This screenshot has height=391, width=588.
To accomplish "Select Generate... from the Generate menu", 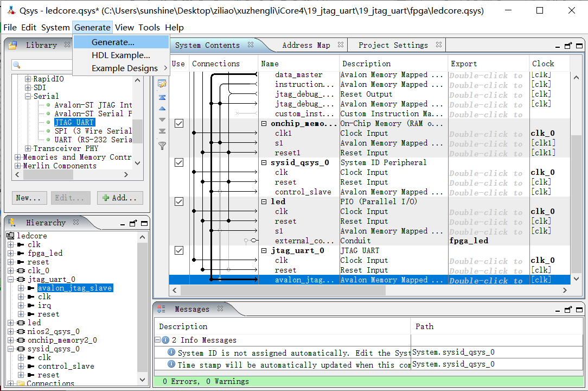I will point(113,42).
